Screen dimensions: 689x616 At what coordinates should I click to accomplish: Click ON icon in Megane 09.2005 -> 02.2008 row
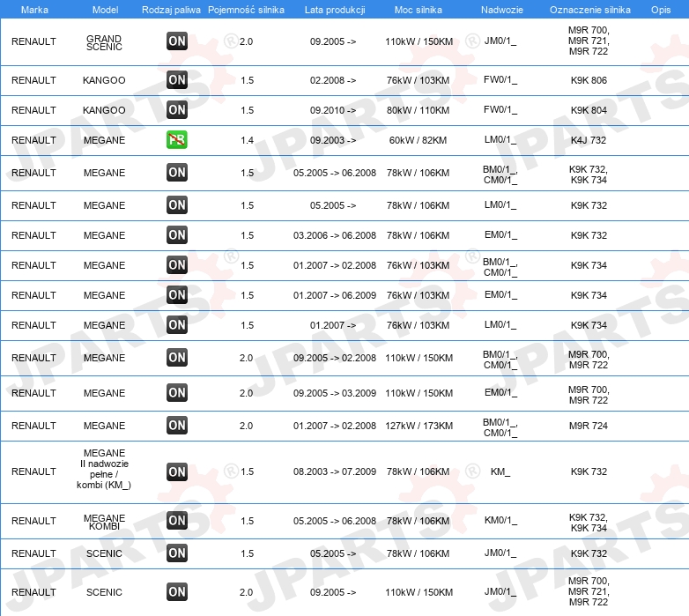(x=177, y=358)
